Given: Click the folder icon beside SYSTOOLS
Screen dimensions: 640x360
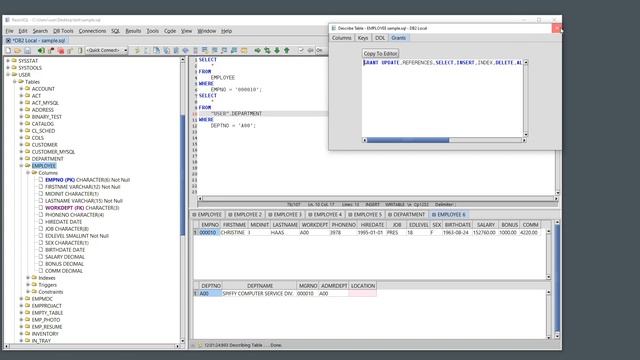Looking at the screenshot, I should [14, 68].
